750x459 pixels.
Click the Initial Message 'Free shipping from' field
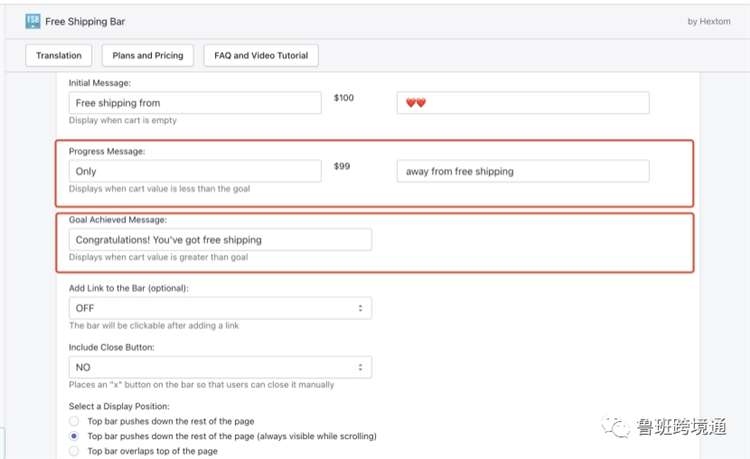(195, 103)
